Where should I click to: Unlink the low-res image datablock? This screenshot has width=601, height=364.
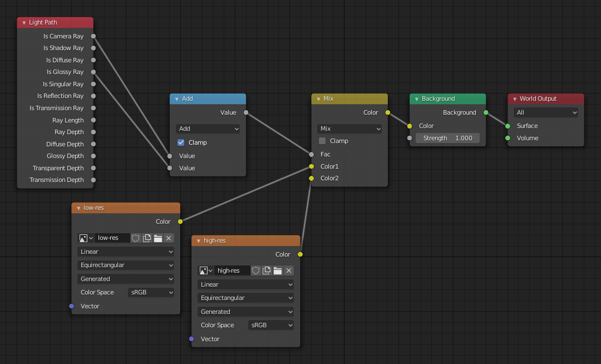(x=168, y=238)
